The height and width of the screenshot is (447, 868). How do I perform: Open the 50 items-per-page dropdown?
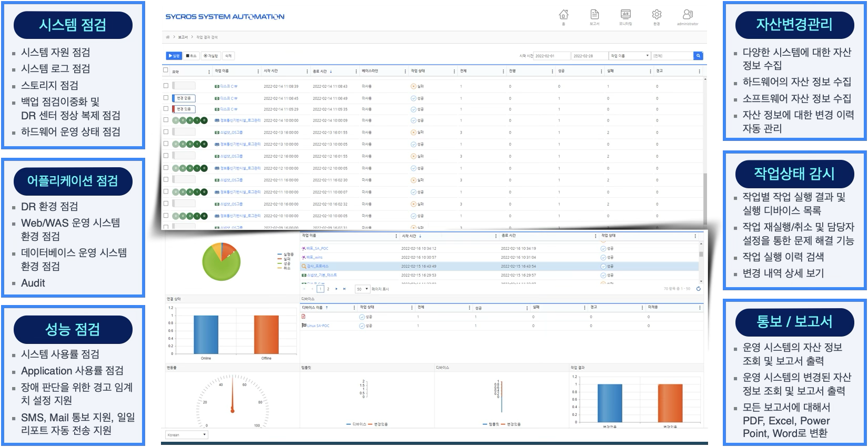click(362, 289)
